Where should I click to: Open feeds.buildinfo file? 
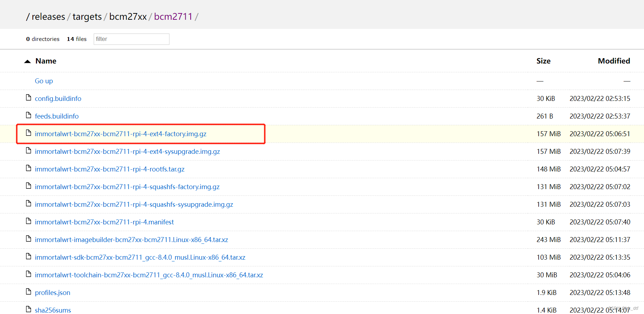pos(57,116)
